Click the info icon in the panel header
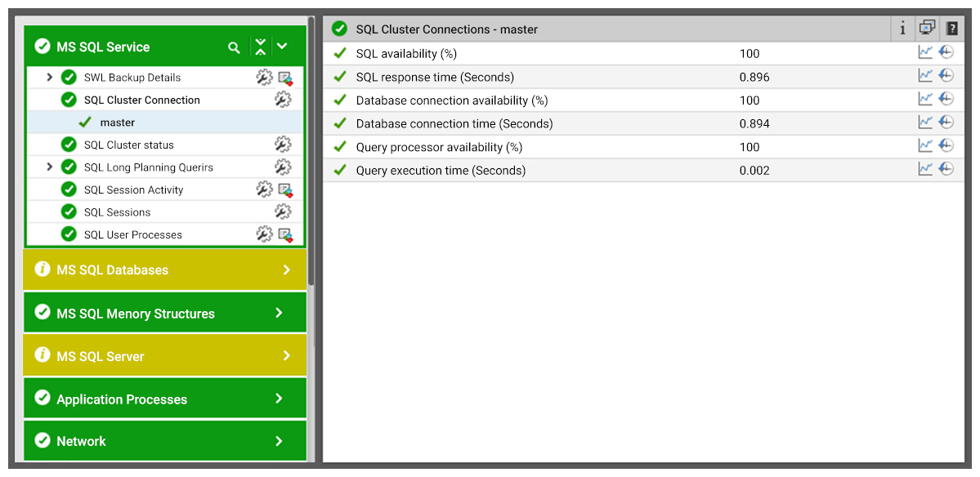The width and height of the screenshot is (980, 477). [x=902, y=29]
